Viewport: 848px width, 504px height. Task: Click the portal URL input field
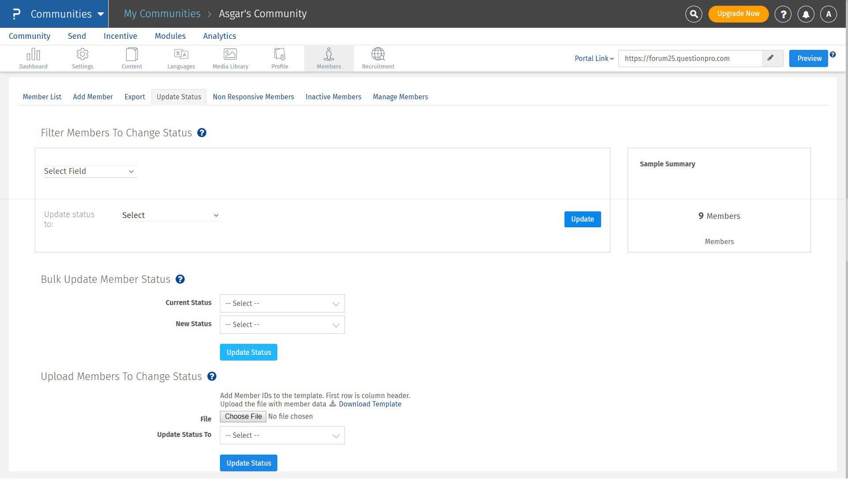click(689, 58)
